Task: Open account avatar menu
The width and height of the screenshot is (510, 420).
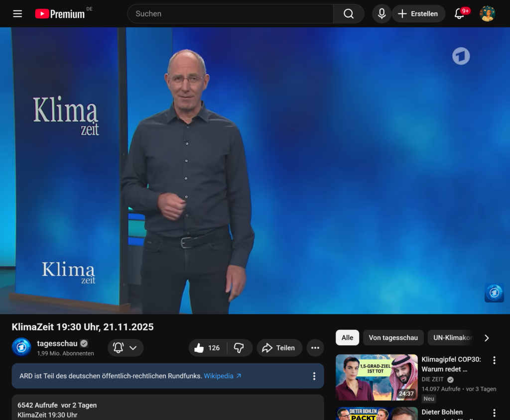Action: pos(487,14)
